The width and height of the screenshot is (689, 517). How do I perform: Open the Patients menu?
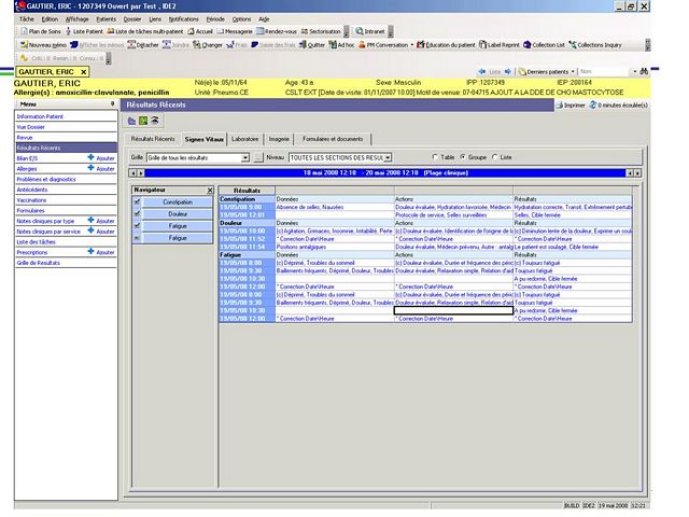[x=106, y=19]
